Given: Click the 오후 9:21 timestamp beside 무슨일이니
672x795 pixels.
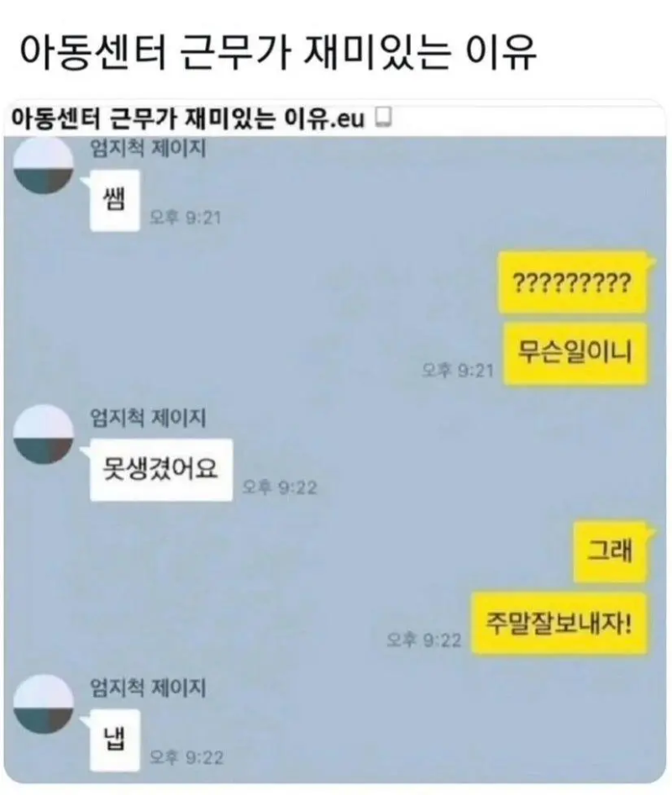Looking at the screenshot, I should 458,371.
